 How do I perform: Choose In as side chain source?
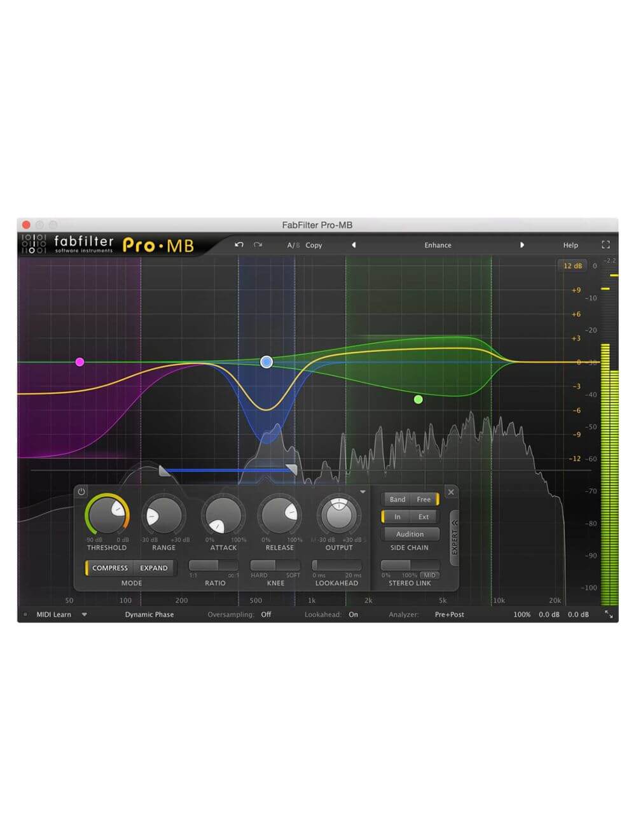(396, 517)
